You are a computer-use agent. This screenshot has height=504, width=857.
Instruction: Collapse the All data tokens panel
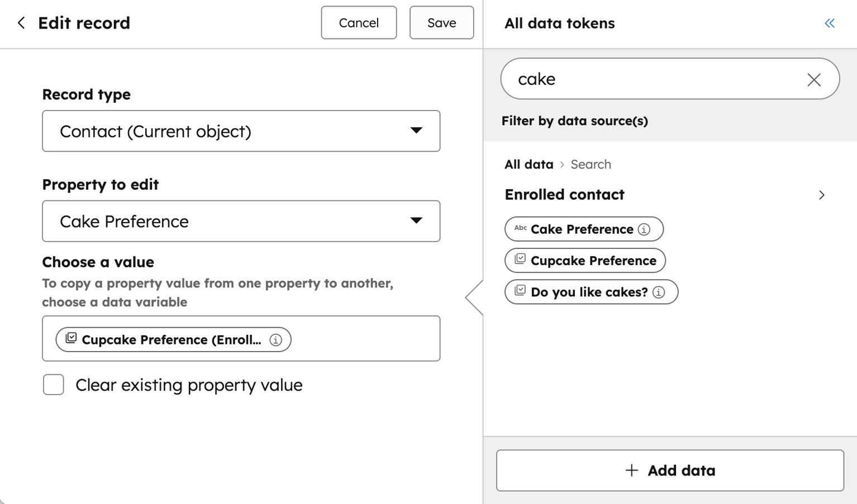coord(829,23)
